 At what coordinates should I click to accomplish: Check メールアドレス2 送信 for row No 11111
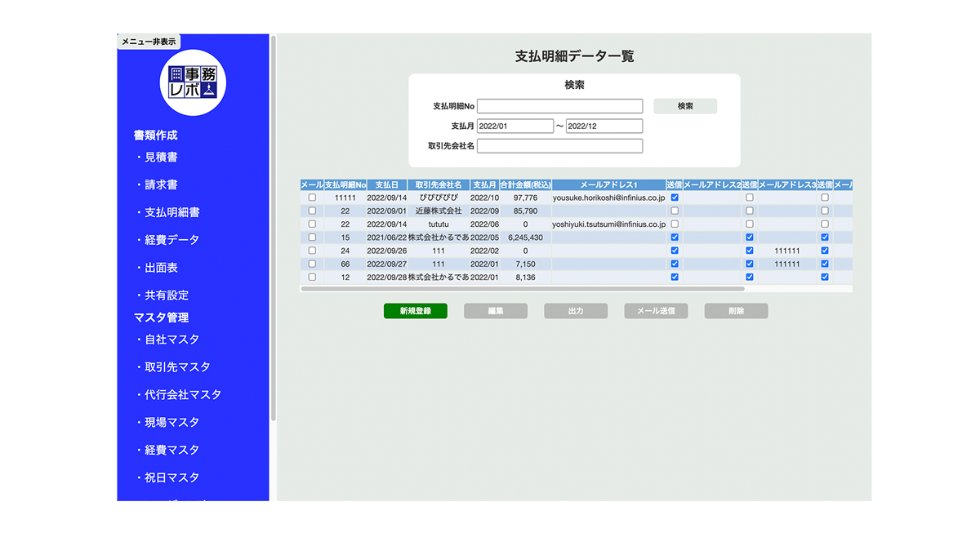coord(750,198)
